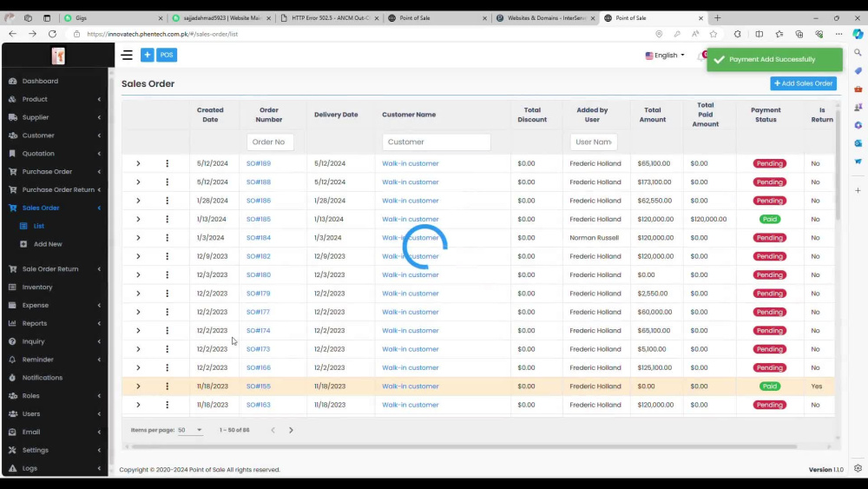
Task: Click the Paid status badge for SO#185
Action: [769, 219]
